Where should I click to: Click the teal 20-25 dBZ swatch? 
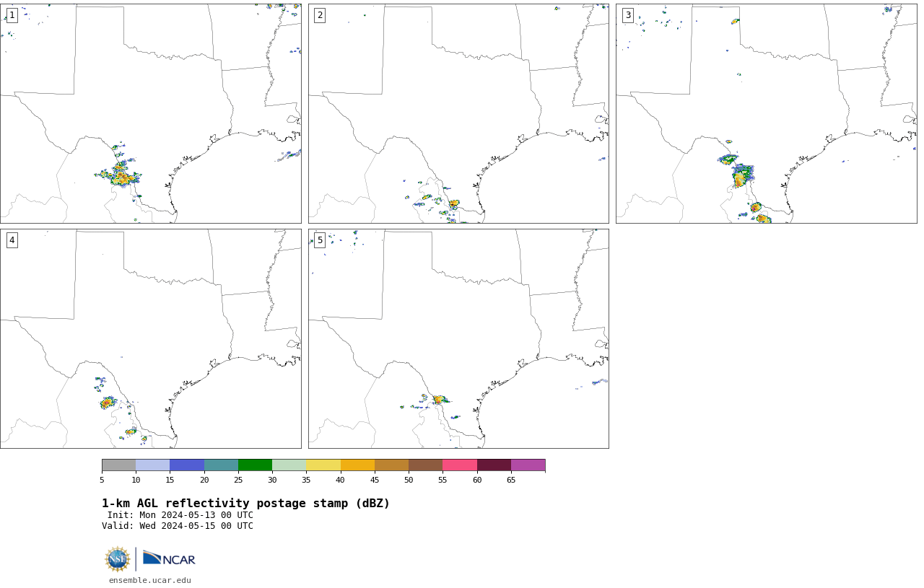[x=221, y=465]
